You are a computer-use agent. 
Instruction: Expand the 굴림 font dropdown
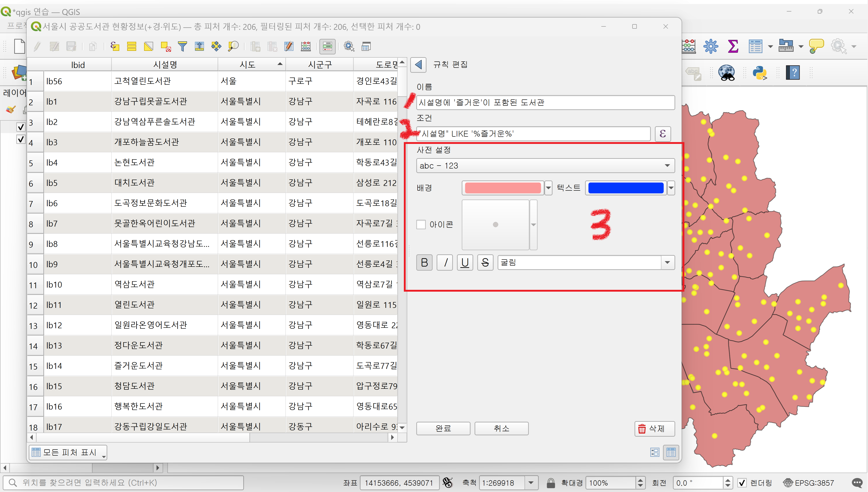667,262
